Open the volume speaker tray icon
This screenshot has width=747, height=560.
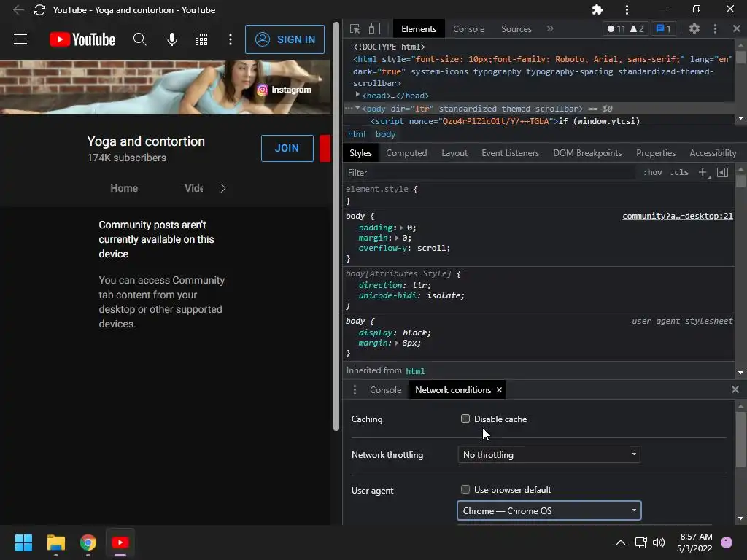(x=659, y=542)
